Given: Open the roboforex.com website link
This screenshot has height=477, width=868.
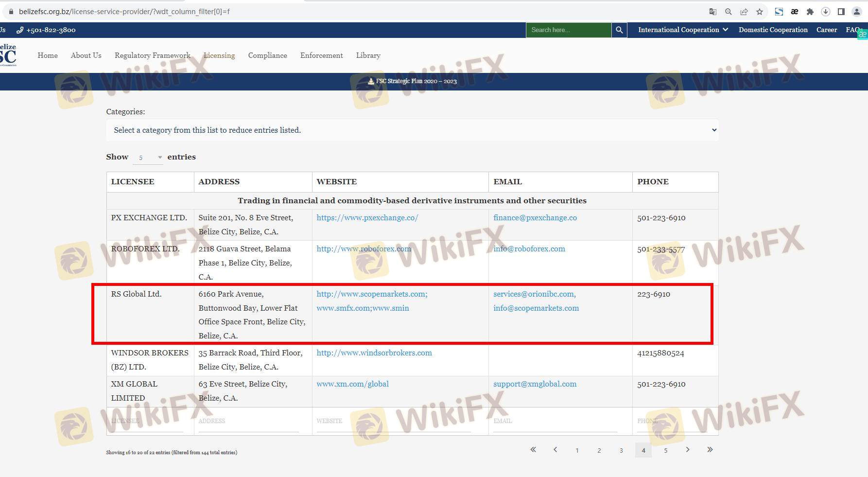Looking at the screenshot, I should (364, 249).
